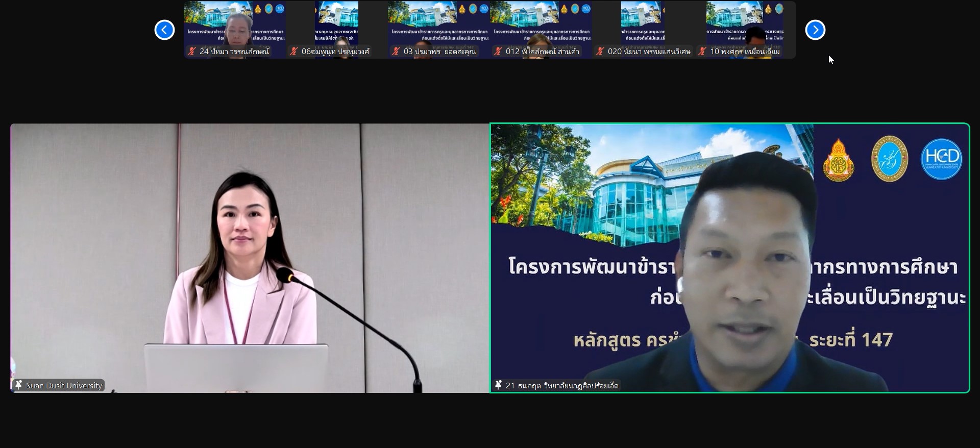
Task: Click muted mic icon of 24 ปัทมา
Action: coord(192,51)
